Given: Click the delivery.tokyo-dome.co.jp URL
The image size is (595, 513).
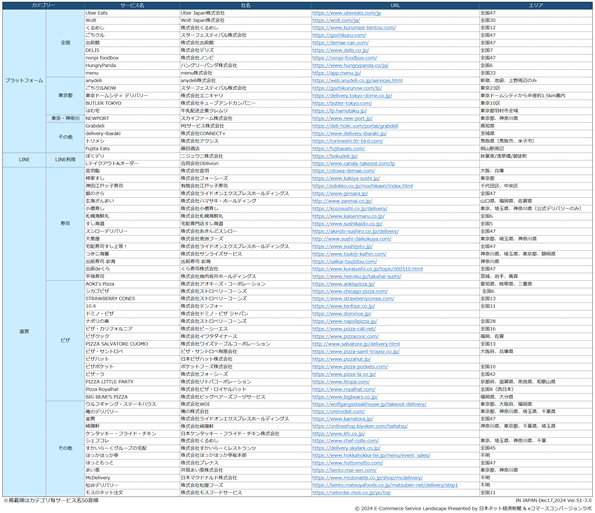Looking at the screenshot, I should pos(352,96).
